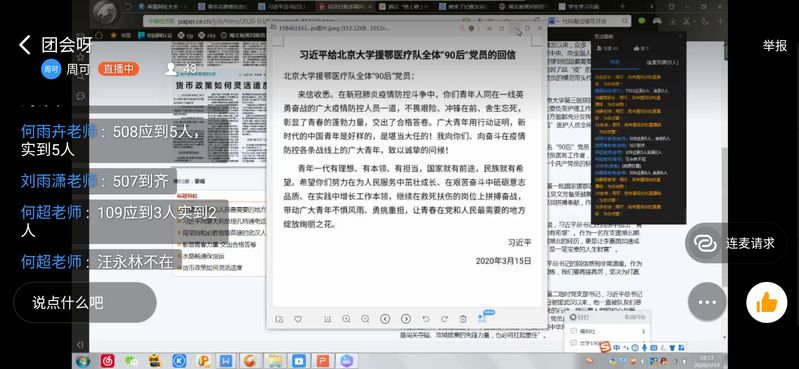This screenshot has height=369, width=799.
Task: Tap 举报 to report the stream
Action: tap(775, 45)
